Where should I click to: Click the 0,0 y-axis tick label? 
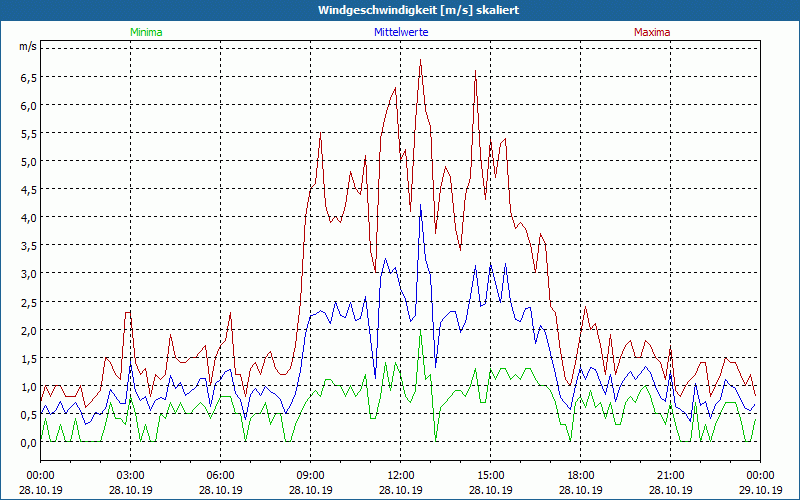tap(27, 442)
